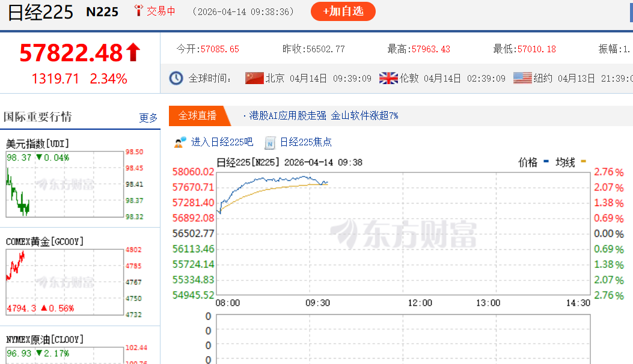This screenshot has height=364, width=633.
Task: Open the 更多 link for international quotes
Action: (148, 118)
